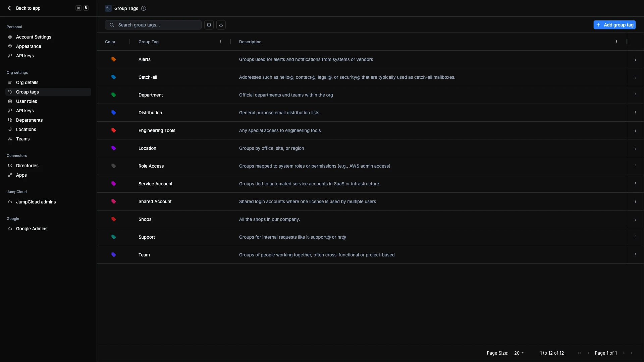Open the Group Tag column options menu
The height and width of the screenshot is (362, 644).
tap(221, 42)
